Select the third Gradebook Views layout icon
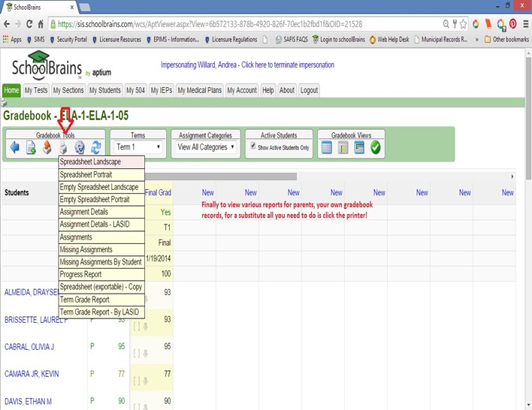The width and height of the screenshot is (532, 410). [359, 147]
